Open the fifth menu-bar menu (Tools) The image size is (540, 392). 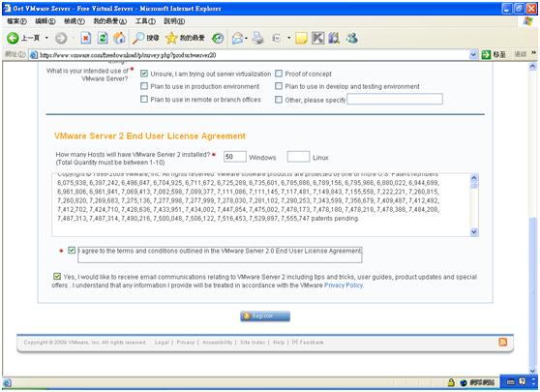[145, 21]
